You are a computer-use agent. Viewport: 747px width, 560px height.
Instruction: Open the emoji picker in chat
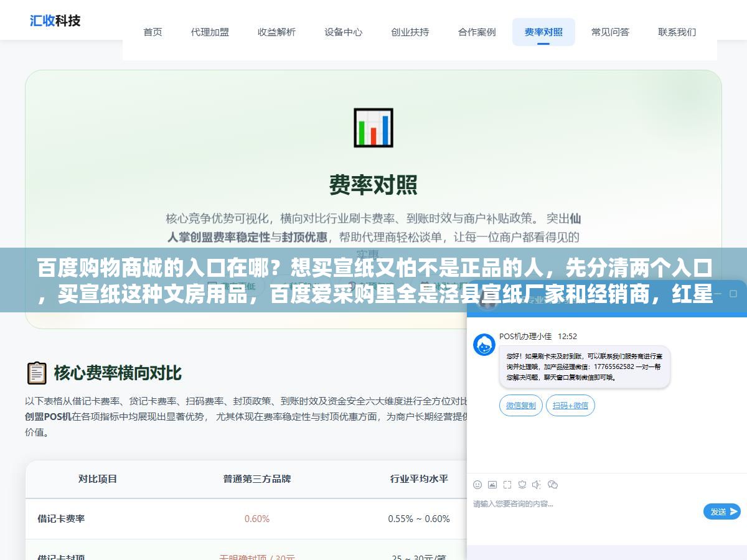click(x=477, y=484)
